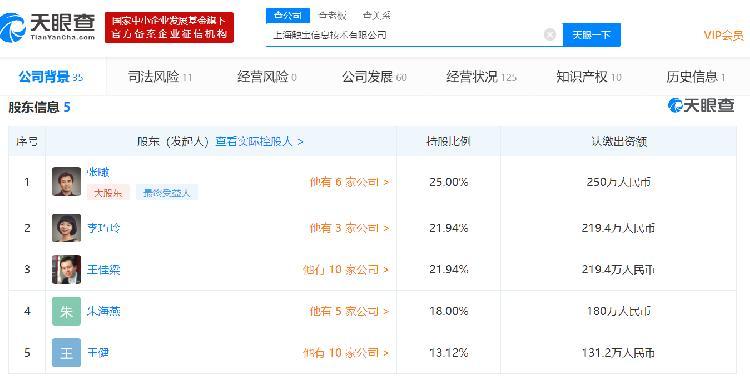
Task: Click the 天眼一下 search button
Action: 592,35
